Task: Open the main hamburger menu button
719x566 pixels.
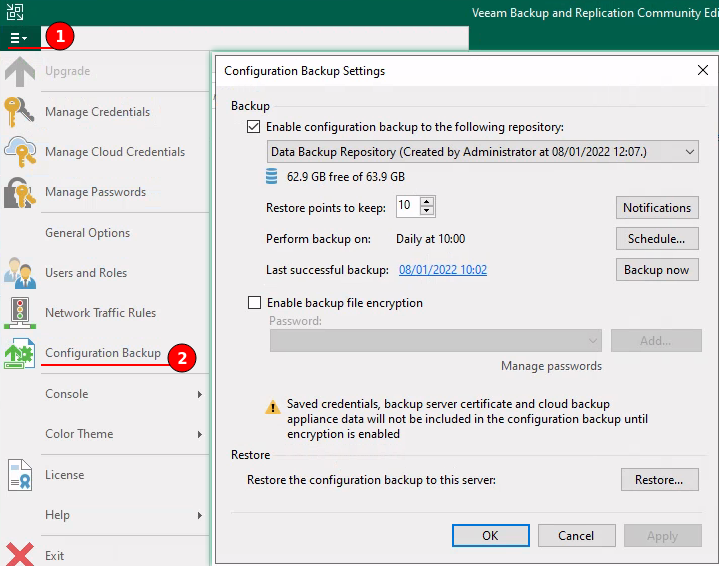Action: tap(19, 38)
